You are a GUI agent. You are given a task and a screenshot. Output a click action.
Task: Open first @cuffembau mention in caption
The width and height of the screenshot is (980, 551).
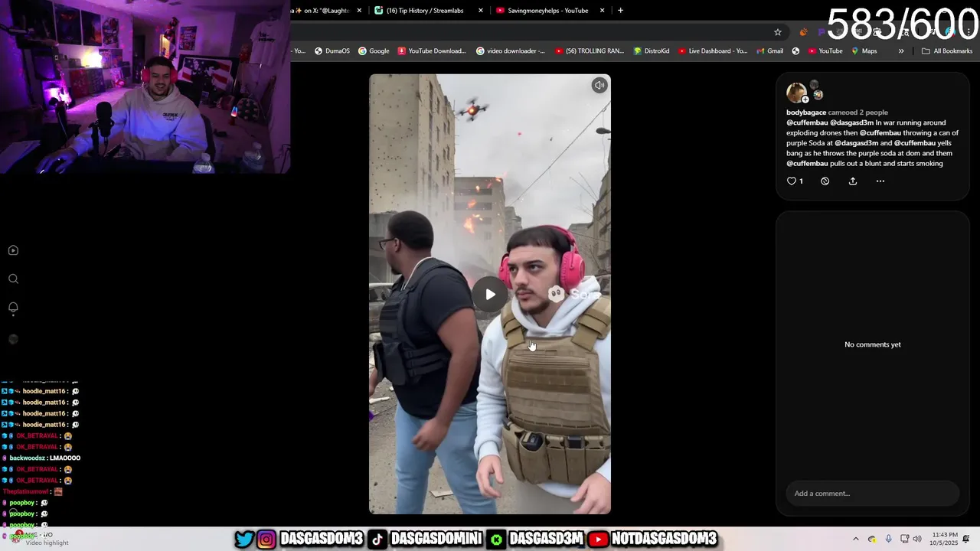[807, 122]
